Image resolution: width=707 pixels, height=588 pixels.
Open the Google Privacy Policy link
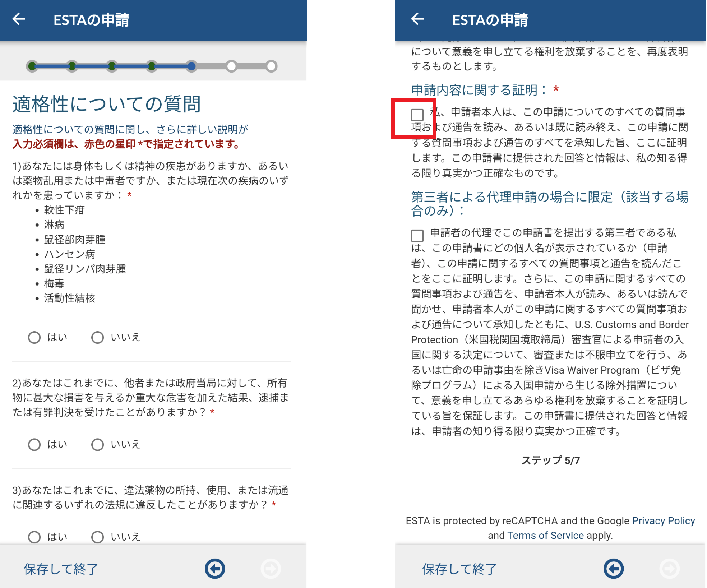(x=663, y=520)
